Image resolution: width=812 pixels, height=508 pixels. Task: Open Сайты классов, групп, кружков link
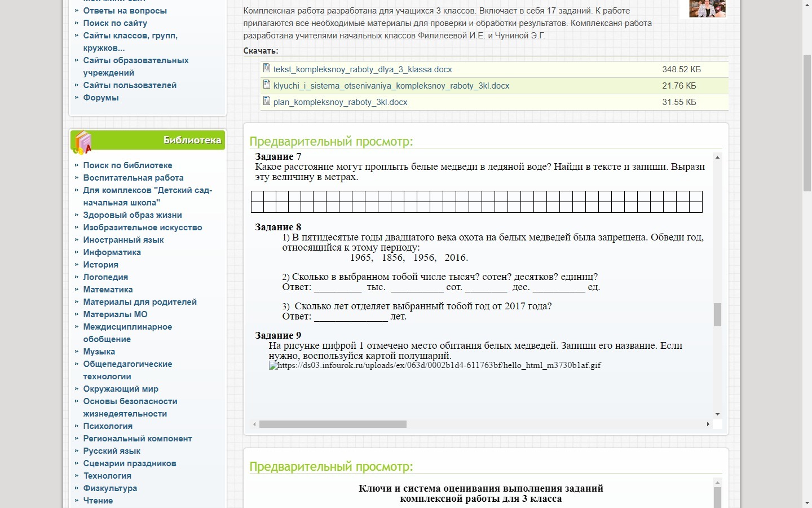(x=130, y=42)
